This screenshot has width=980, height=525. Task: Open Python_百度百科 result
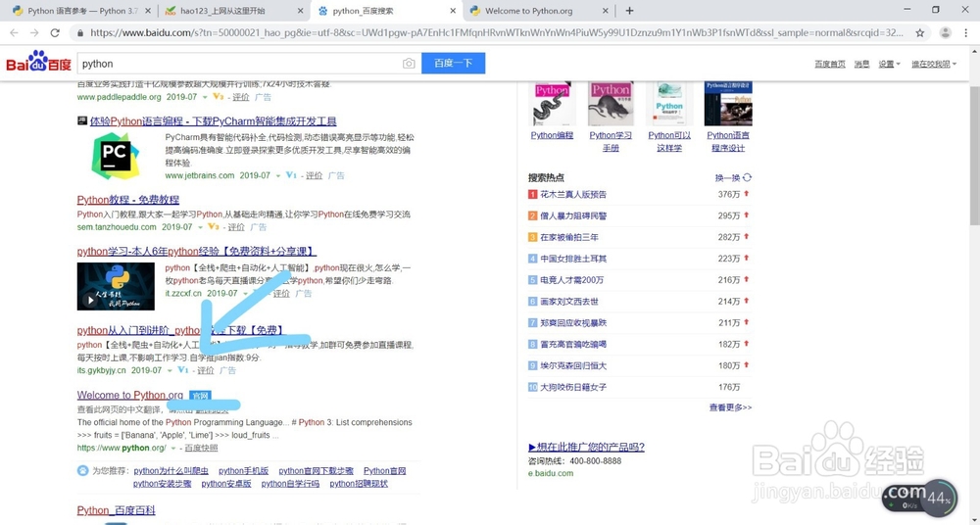click(117, 510)
